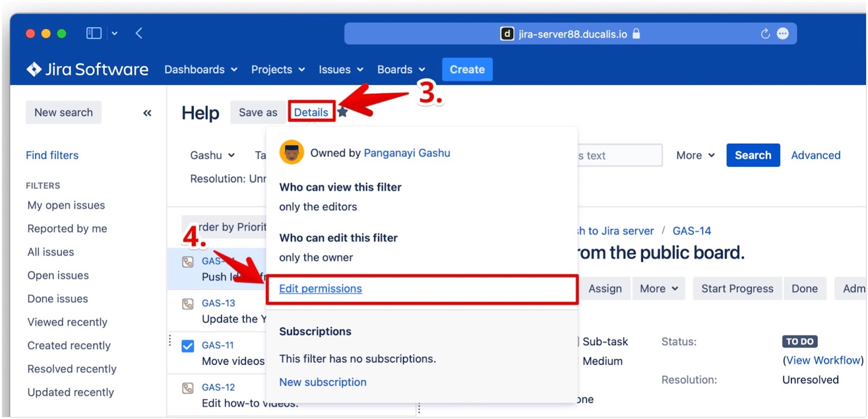Click the GAS-12 issue type icon
The width and height of the screenshot is (868, 419).
click(188, 388)
